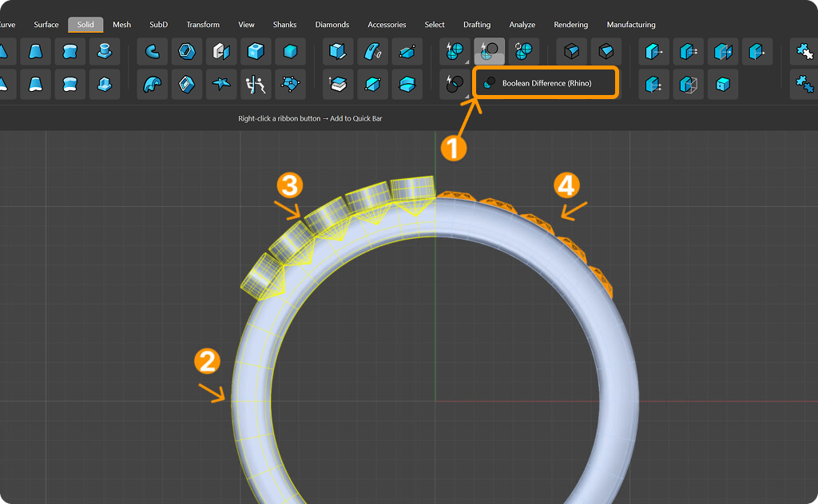818x504 pixels.
Task: Select the move face arrow icon at end of top row
Action: tap(757, 51)
